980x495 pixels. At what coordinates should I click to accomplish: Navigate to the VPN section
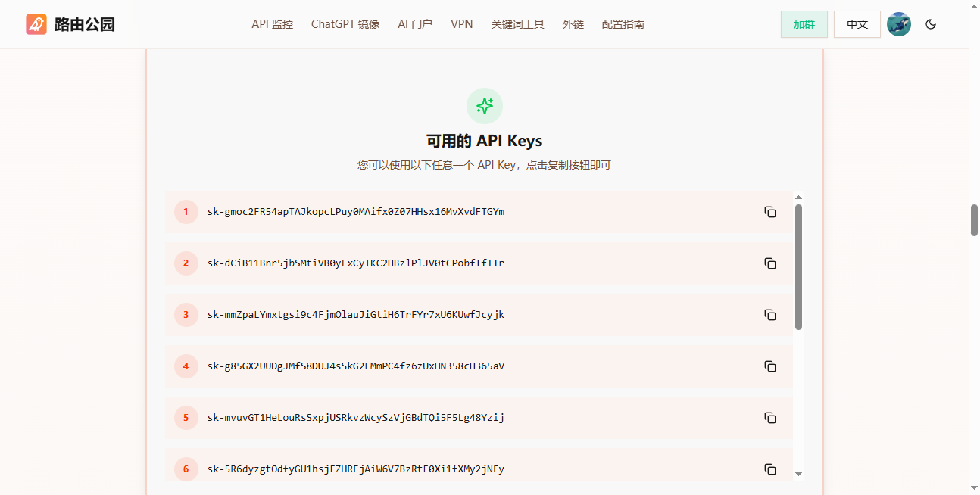[x=461, y=24]
